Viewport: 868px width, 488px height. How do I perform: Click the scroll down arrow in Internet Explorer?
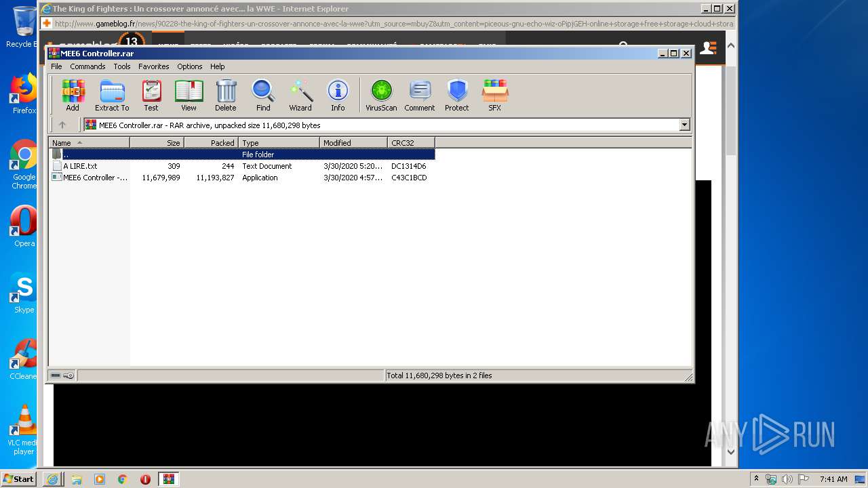730,452
